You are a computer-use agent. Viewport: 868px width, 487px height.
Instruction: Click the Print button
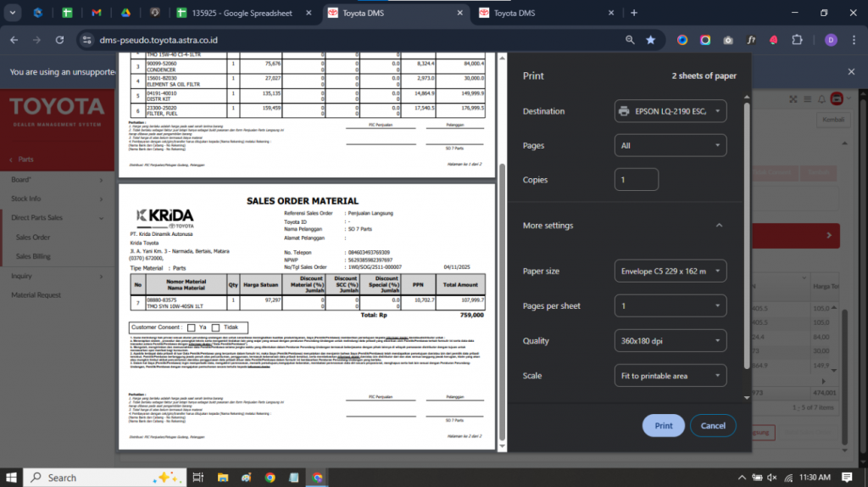tap(663, 426)
